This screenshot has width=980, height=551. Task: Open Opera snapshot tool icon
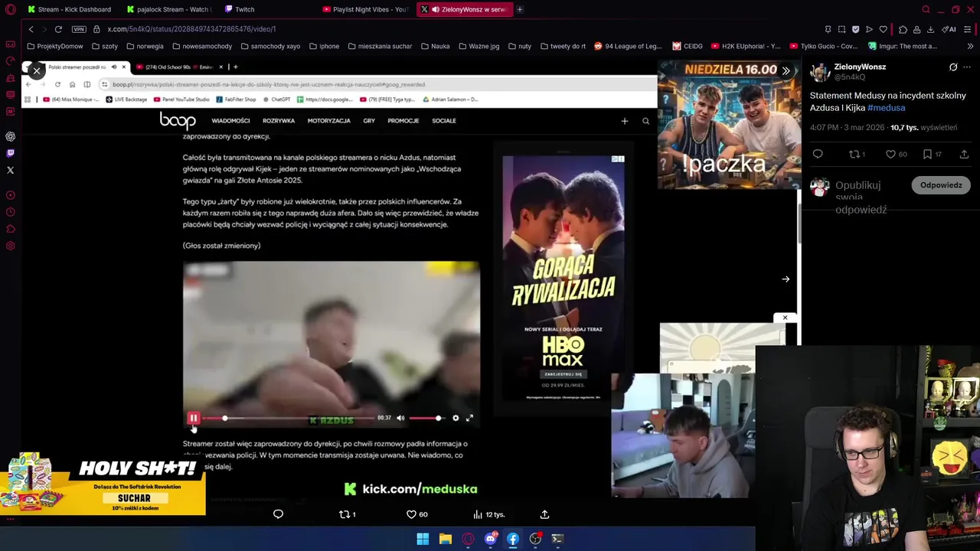click(x=841, y=29)
